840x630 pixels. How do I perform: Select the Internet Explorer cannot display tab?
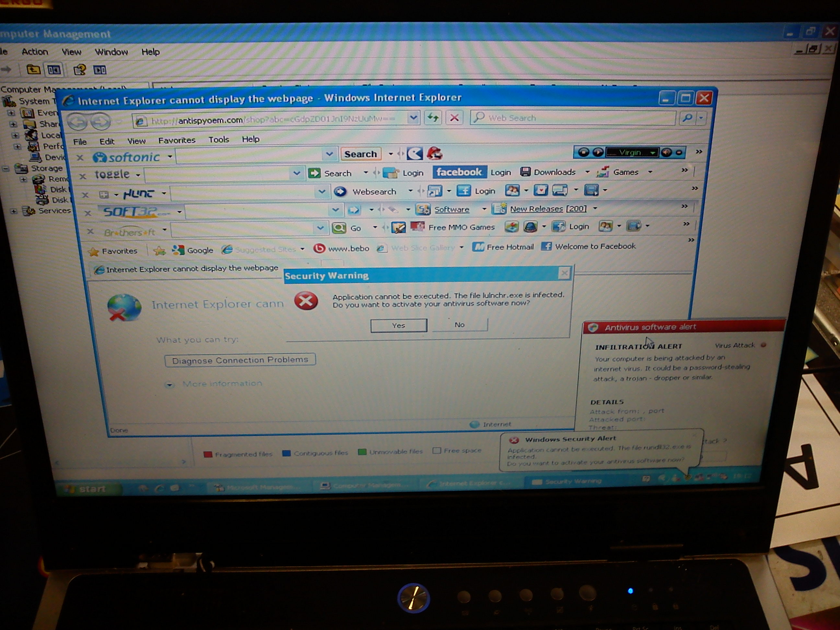pyautogui.click(x=186, y=269)
